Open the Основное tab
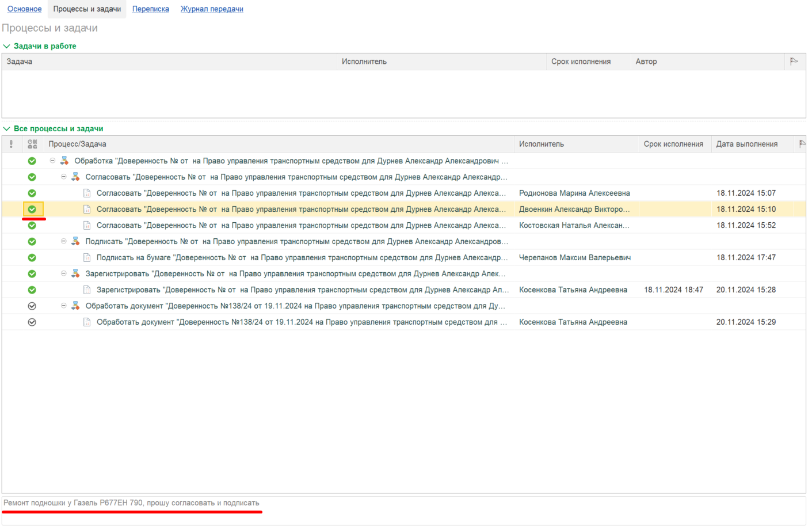This screenshot has height=529, width=812. (25, 9)
